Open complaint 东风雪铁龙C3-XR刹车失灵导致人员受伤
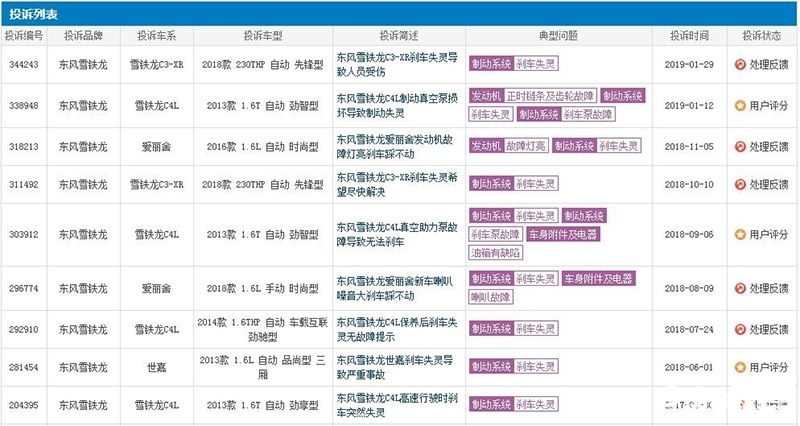The width and height of the screenshot is (800, 426). (397, 65)
